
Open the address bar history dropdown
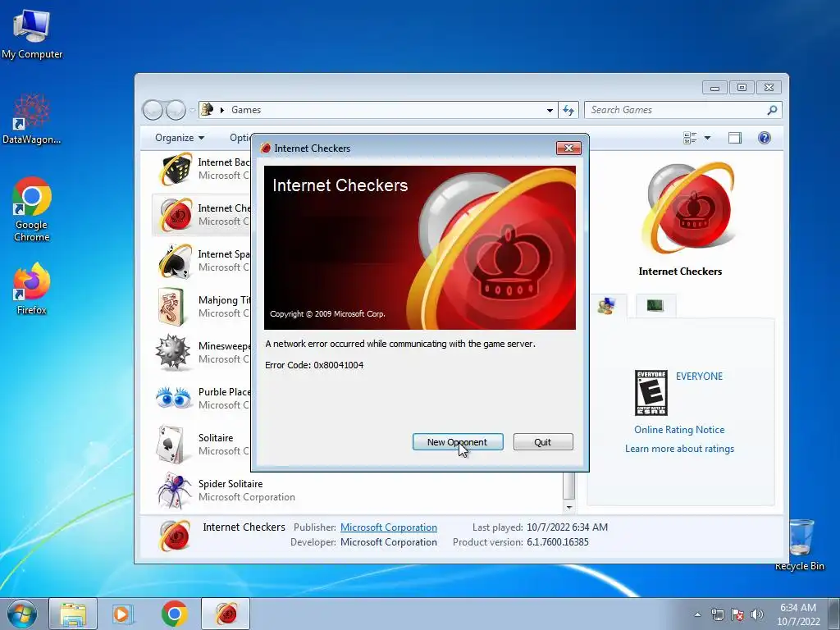550,111
